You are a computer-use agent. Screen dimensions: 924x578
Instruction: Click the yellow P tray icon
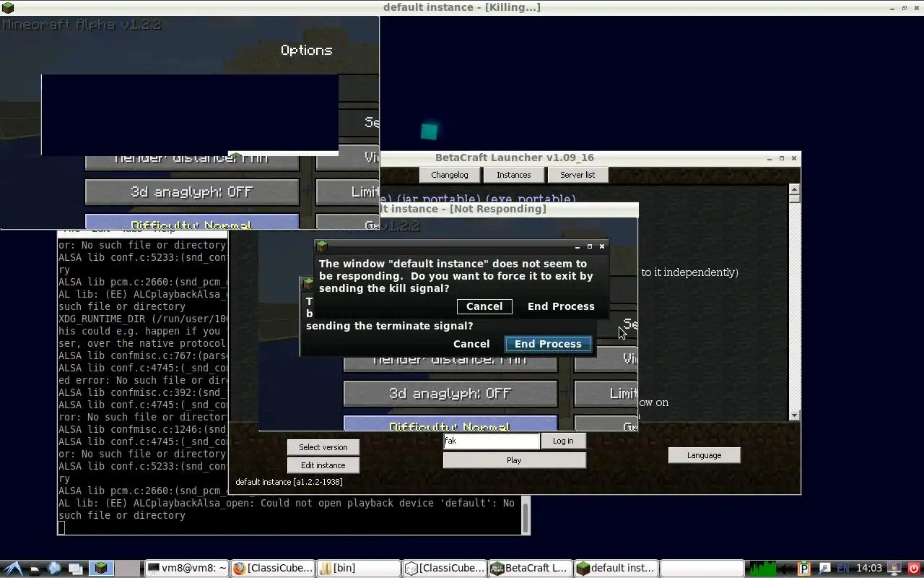tap(803, 569)
